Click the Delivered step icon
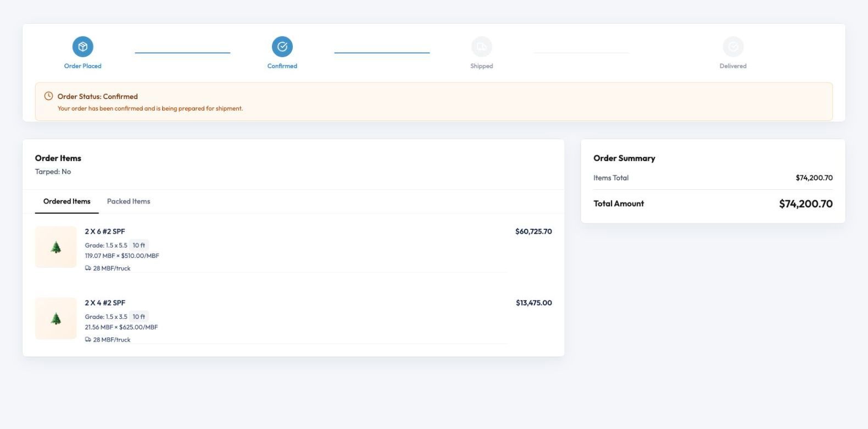 click(733, 47)
